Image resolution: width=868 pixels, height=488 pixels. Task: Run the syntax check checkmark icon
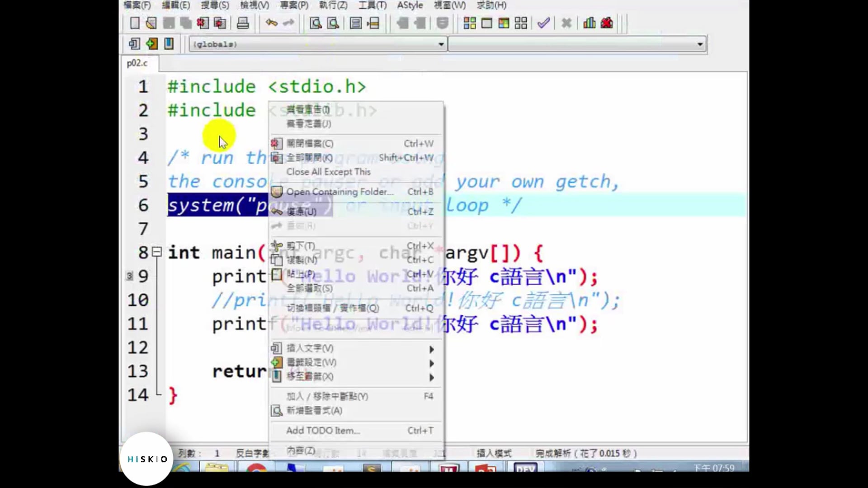(543, 23)
